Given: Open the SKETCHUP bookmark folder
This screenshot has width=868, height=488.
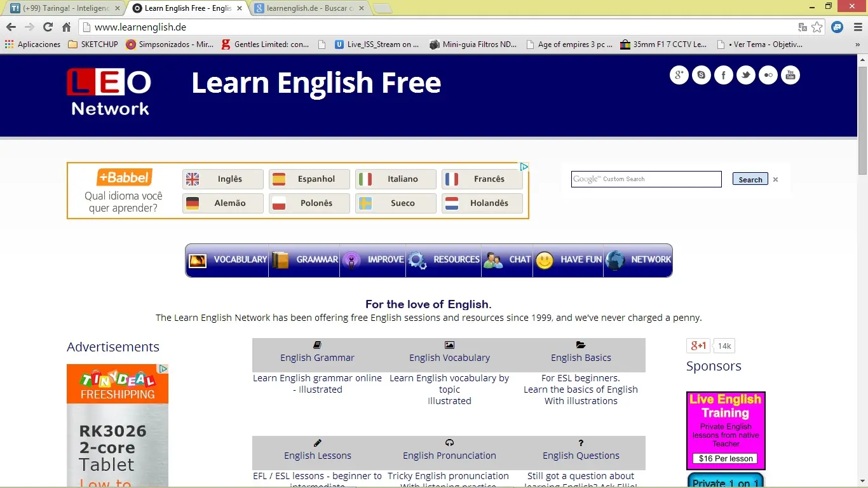Looking at the screenshot, I should tap(93, 44).
